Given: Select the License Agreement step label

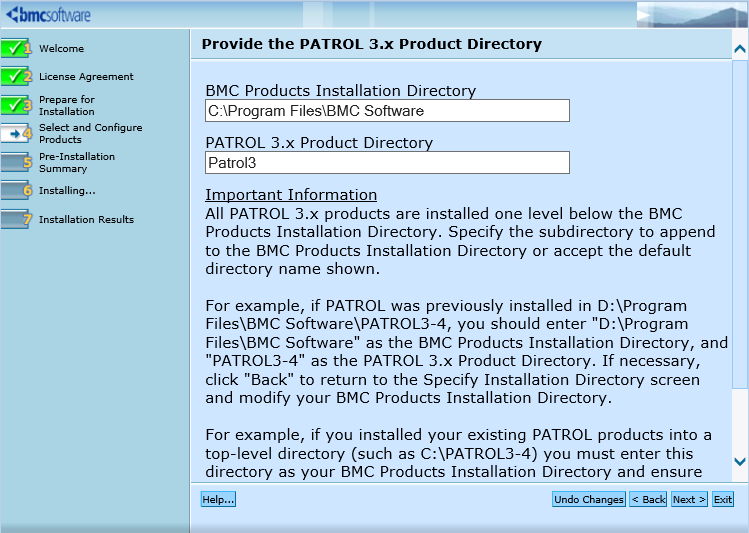Looking at the screenshot, I should [86, 76].
